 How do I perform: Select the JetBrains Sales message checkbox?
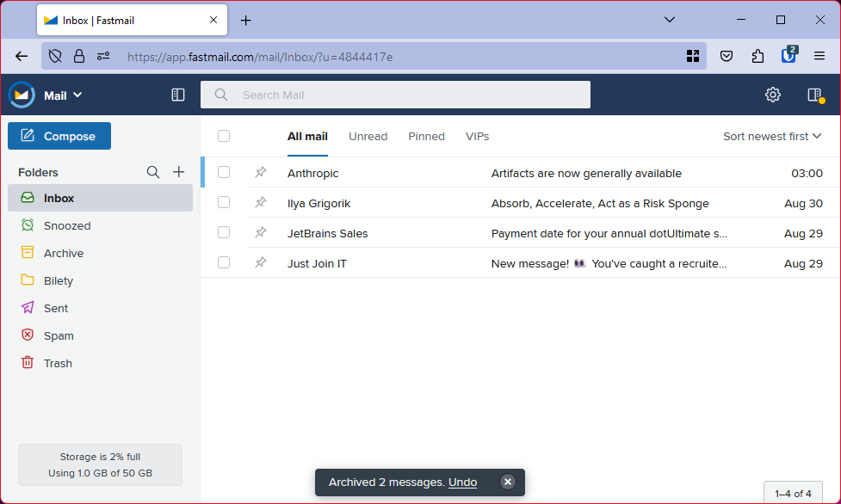(x=224, y=232)
